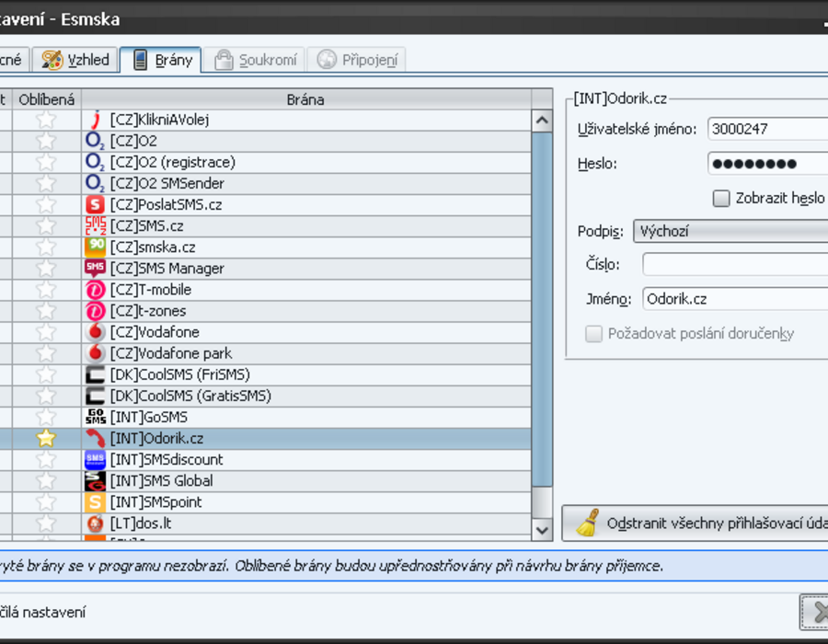This screenshot has height=644, width=828.
Task: Toggle Požadovat poslání doručenky checkbox
Action: (593, 334)
